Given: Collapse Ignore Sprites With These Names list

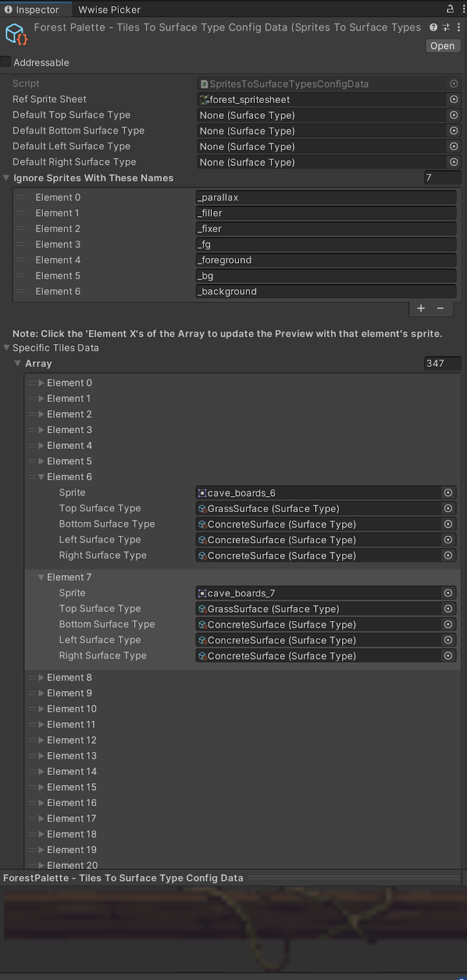Looking at the screenshot, I should tap(7, 178).
